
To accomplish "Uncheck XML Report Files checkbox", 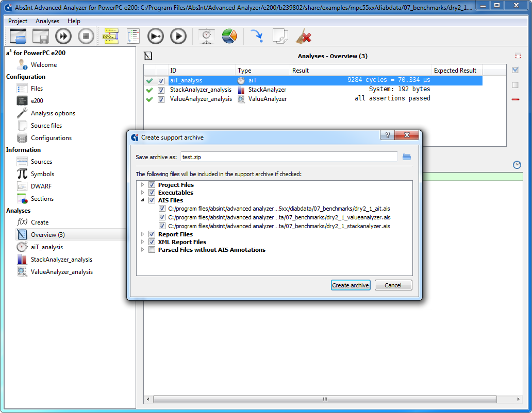I will pos(152,242).
